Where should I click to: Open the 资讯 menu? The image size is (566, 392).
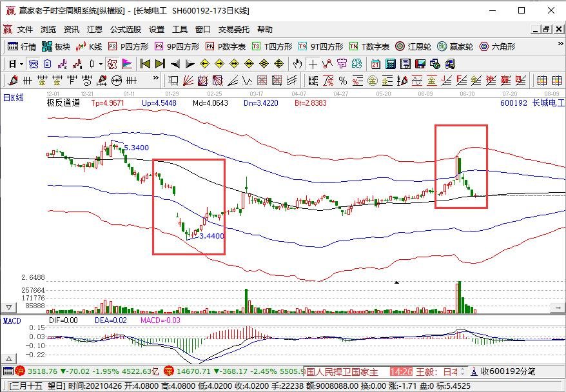tap(71, 29)
